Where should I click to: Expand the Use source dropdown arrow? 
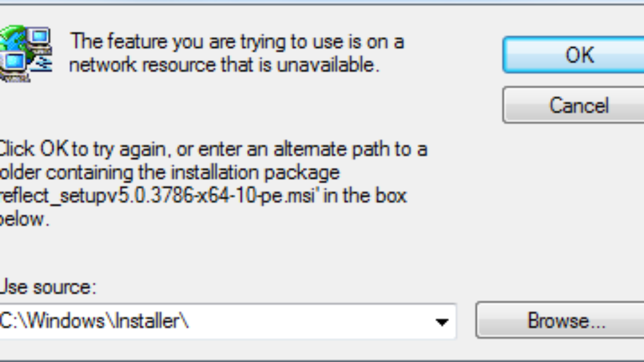coord(442,322)
